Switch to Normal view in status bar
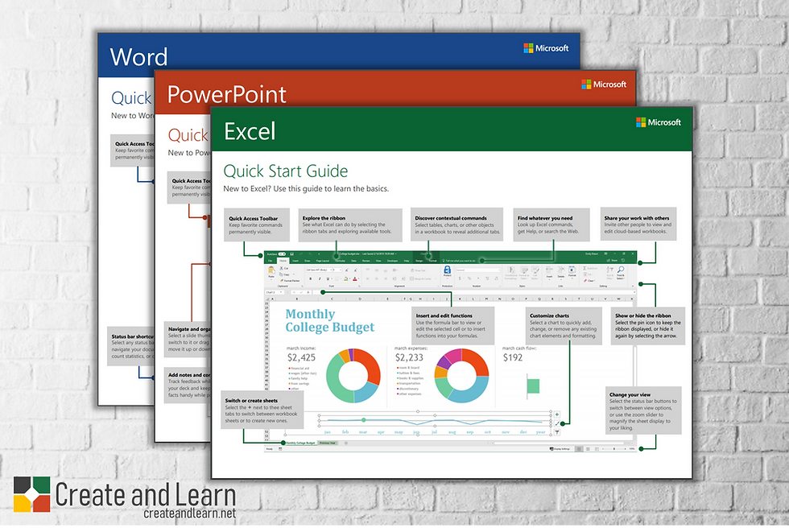Image resolution: width=789 pixels, height=532 pixels. [x=579, y=449]
